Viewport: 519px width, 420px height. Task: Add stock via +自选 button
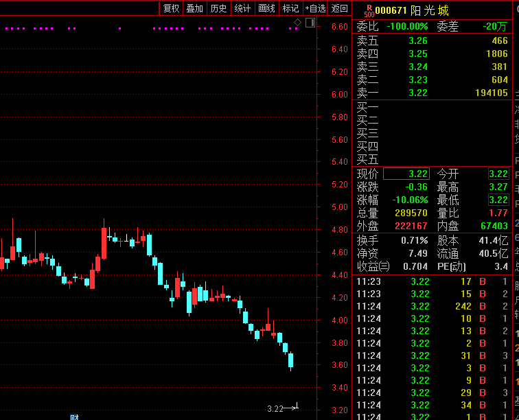point(315,8)
